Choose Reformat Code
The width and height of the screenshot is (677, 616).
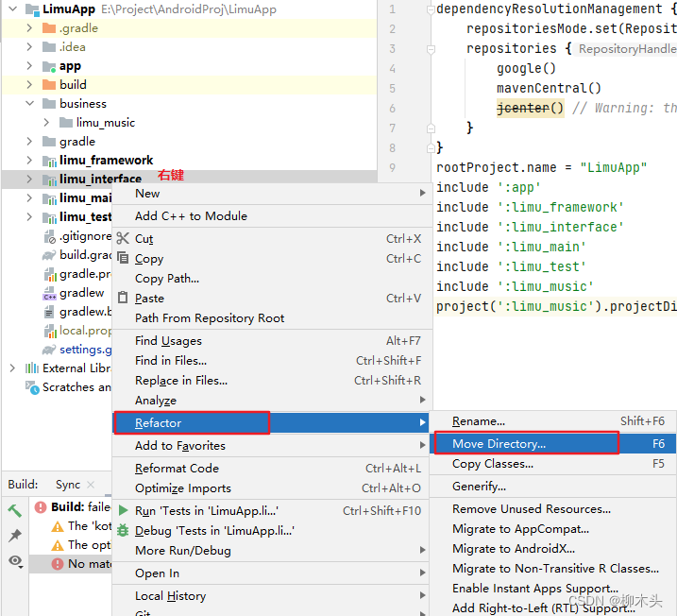coord(273,469)
